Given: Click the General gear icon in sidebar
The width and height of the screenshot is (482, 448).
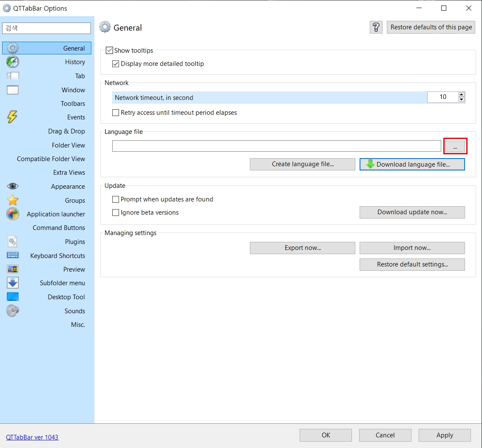Looking at the screenshot, I should pos(13,48).
